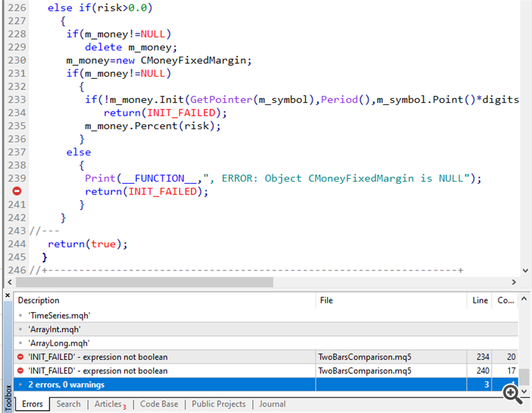
Task: Click the bullet icon beside 'ArrayInt.mqh'
Action: [x=21, y=329]
